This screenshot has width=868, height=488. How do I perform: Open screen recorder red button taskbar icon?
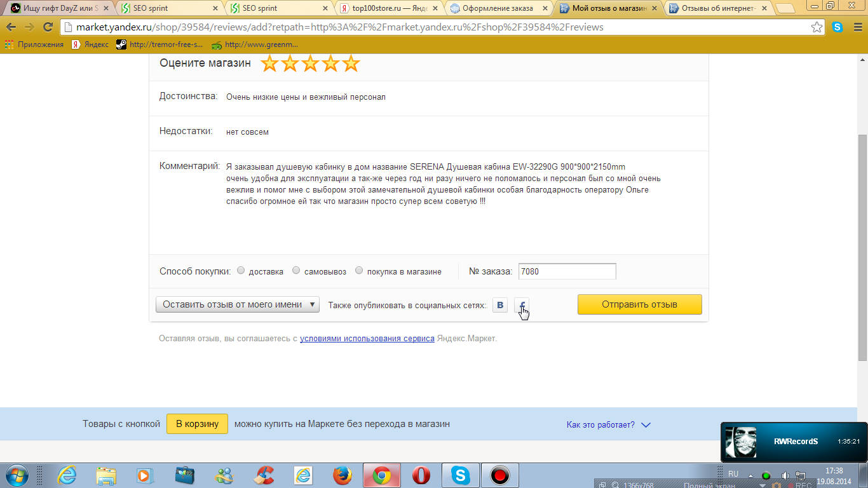pyautogui.click(x=500, y=475)
